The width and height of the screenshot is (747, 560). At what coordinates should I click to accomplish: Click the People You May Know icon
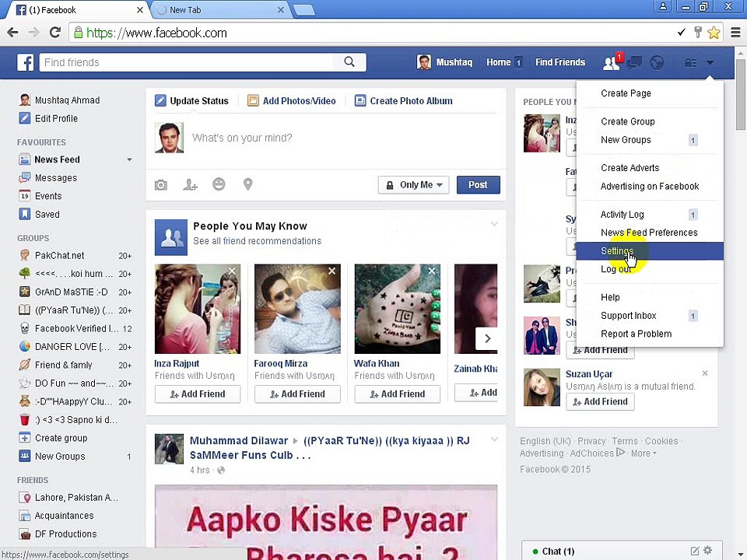click(x=171, y=237)
